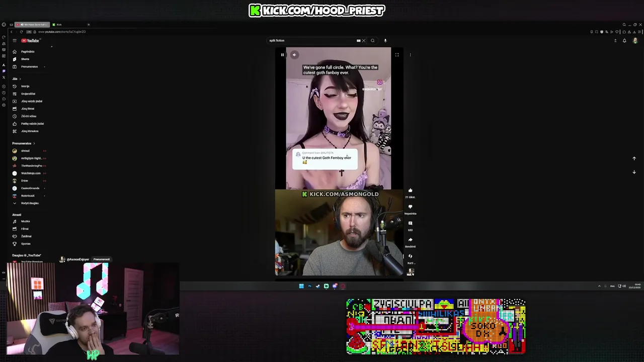The height and width of the screenshot is (362, 644).
Task: Open the Windows Start button
Action: click(x=301, y=286)
